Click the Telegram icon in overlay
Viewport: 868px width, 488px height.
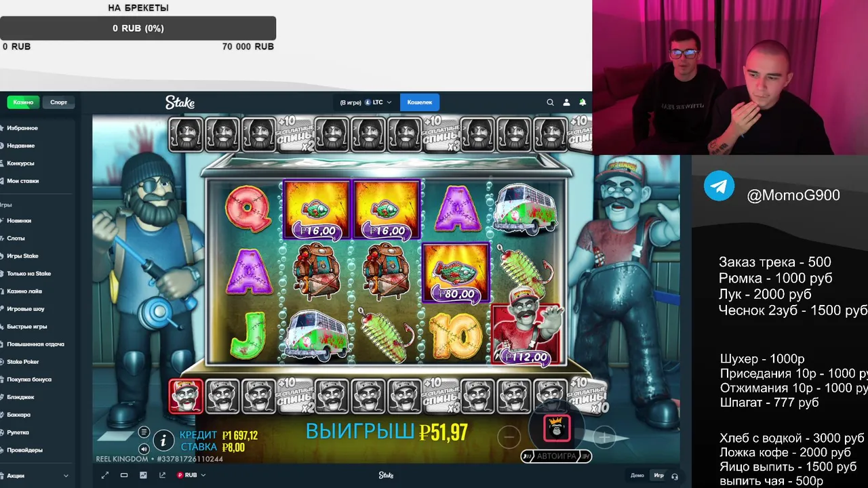coord(719,186)
